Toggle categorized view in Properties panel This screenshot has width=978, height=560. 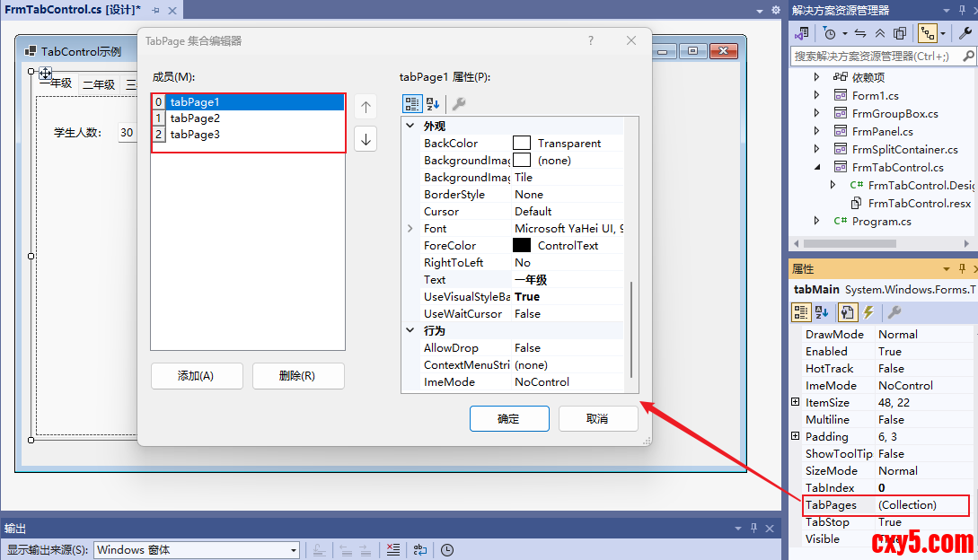click(801, 311)
